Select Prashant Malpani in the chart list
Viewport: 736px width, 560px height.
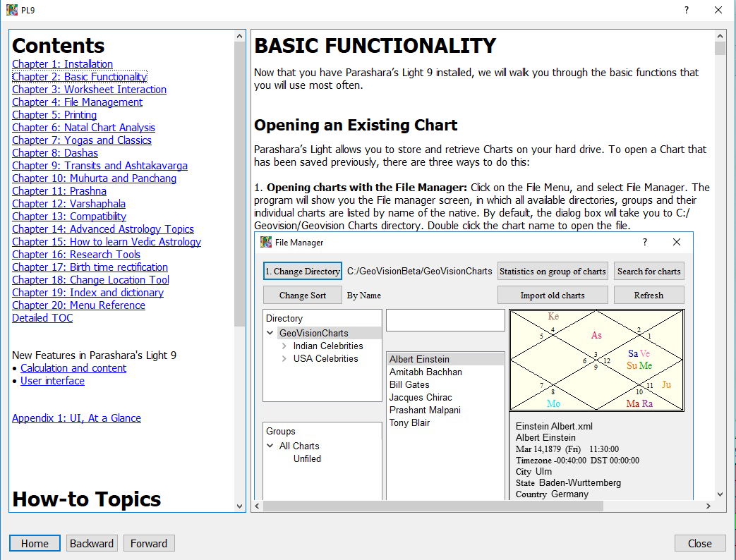(x=425, y=410)
